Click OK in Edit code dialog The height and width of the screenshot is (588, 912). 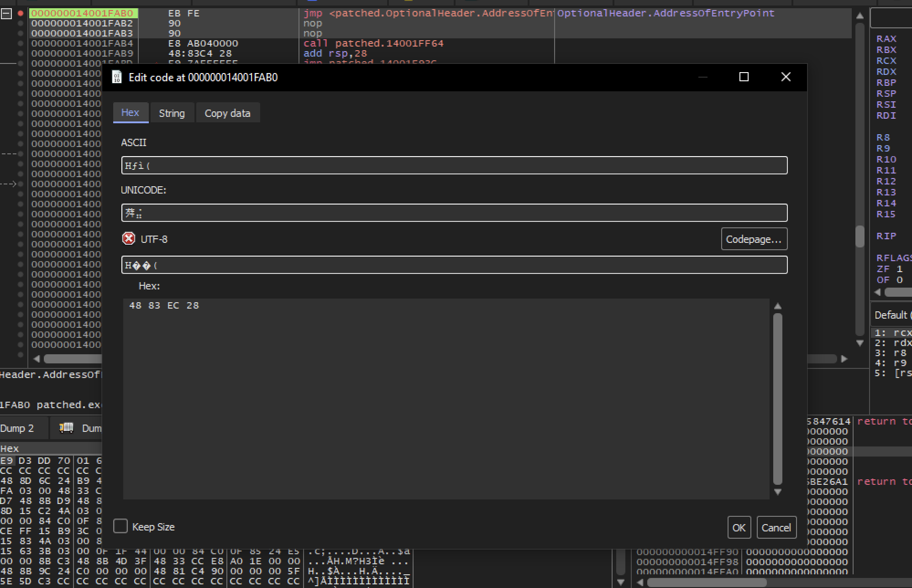pos(739,528)
